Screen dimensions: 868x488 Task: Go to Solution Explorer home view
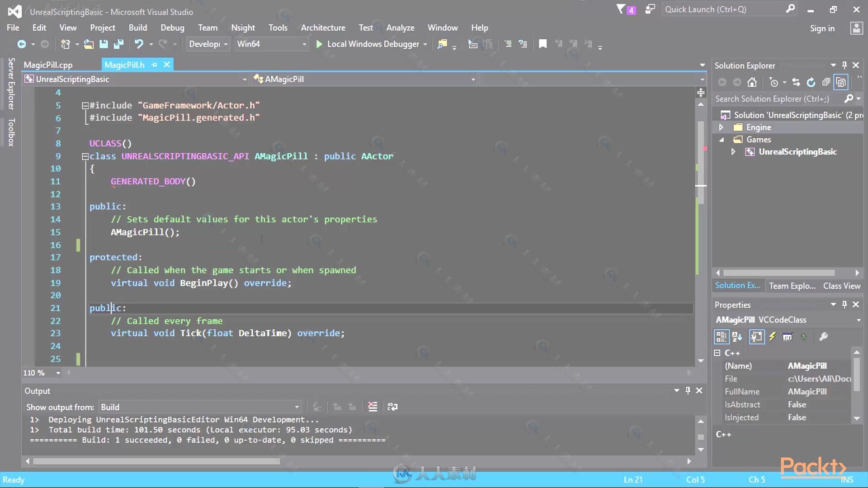(752, 82)
